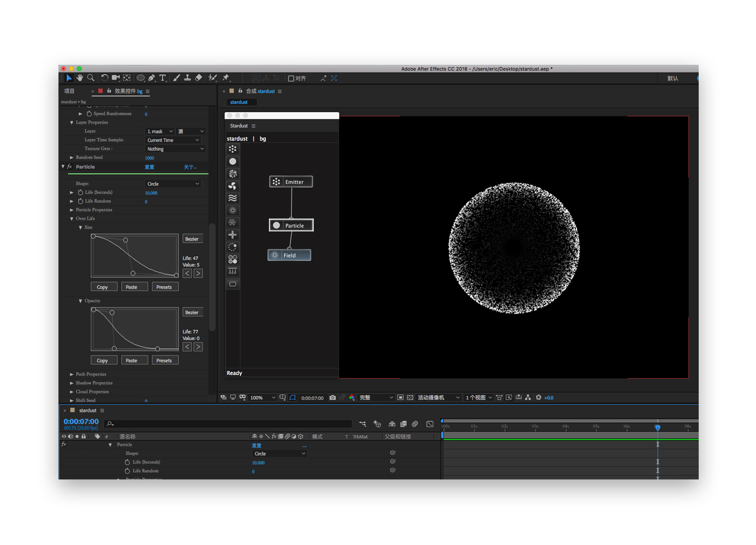Toggle the Life (Seconds) stopwatch in effect controls
Screen dimensions: 756x545
coord(80,192)
